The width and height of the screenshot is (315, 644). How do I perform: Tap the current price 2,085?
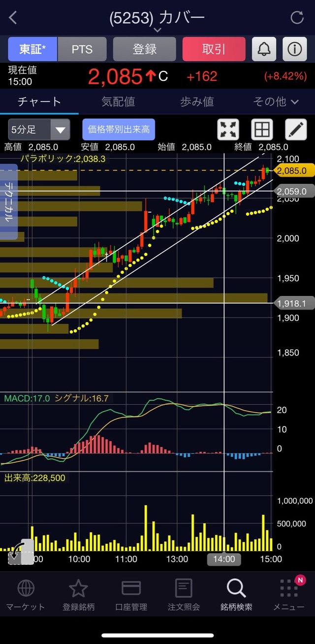(x=115, y=76)
